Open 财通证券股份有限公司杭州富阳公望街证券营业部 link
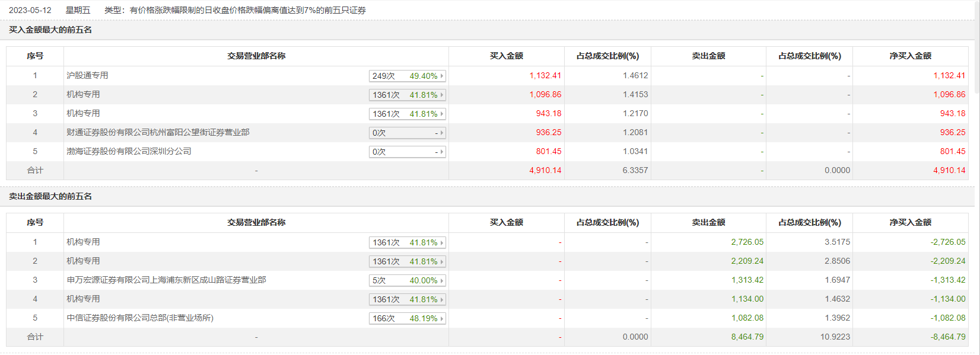Viewport: 980px width, 355px height. [158, 132]
